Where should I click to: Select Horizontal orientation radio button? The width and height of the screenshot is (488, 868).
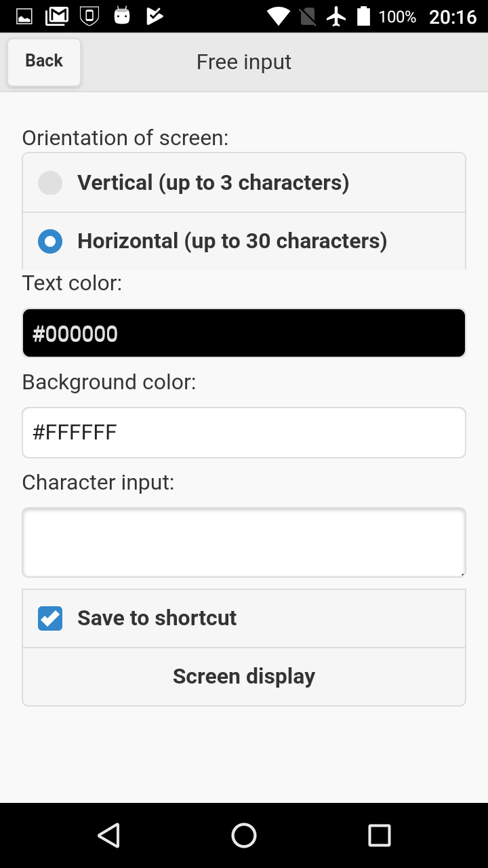tap(50, 241)
